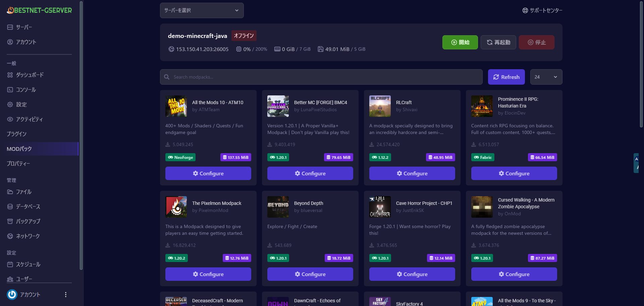Viewport: 644px width, 306px height.
Task: Click the 1.20.2 version tag
Action: [x=176, y=258]
